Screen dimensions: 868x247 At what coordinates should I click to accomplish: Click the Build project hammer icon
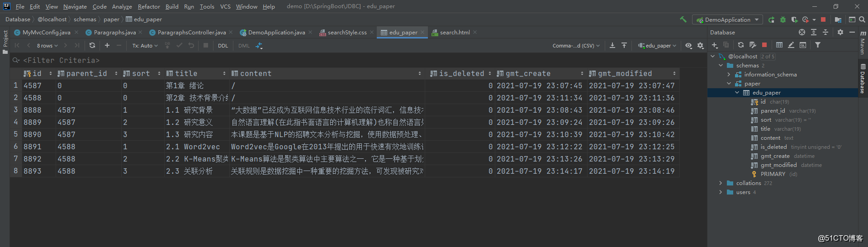click(683, 19)
